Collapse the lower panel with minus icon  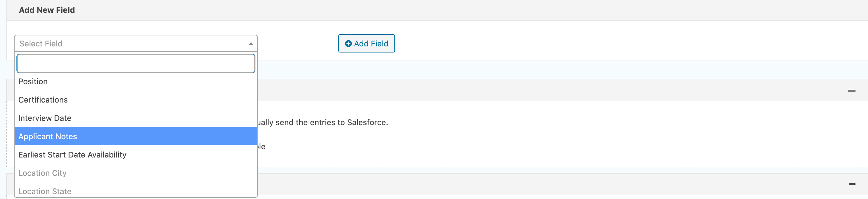pos(852,184)
